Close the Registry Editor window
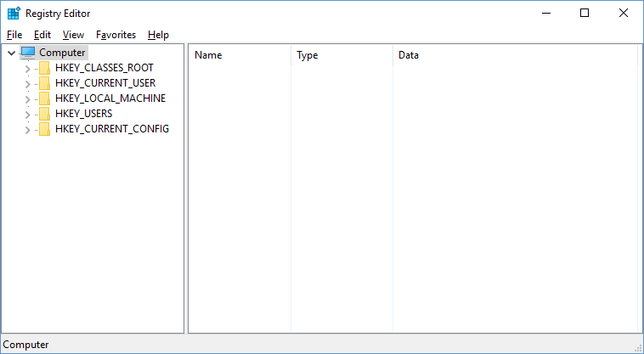The width and height of the screenshot is (644, 354). 623,13
